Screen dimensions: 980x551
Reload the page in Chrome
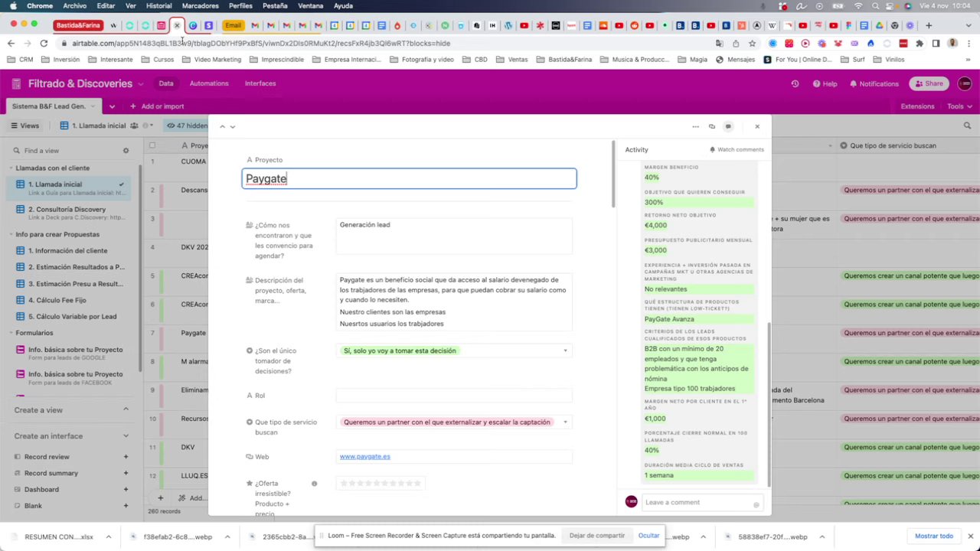point(44,43)
